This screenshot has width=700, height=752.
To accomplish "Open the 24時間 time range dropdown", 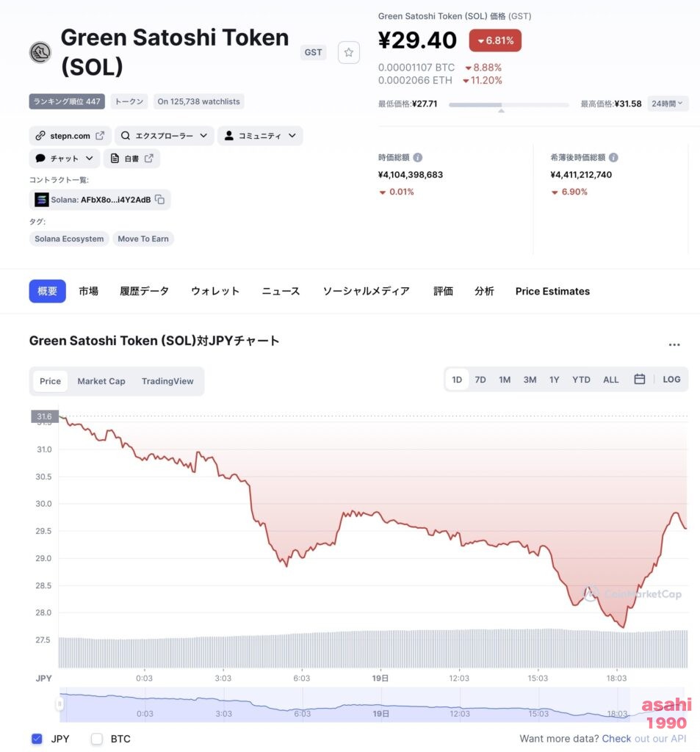I will click(x=668, y=104).
